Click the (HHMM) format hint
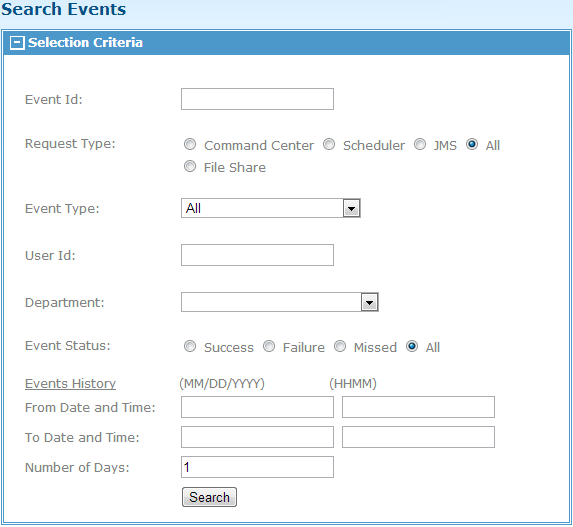This screenshot has width=573, height=527. [x=353, y=384]
